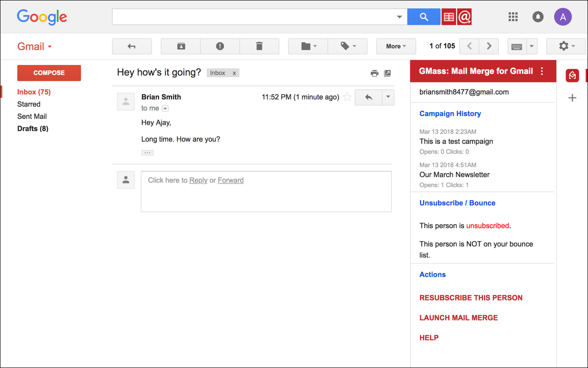This screenshot has width=588, height=368.
Task: Click the Unsubscribe / Bounce heading
Action: [x=458, y=203]
